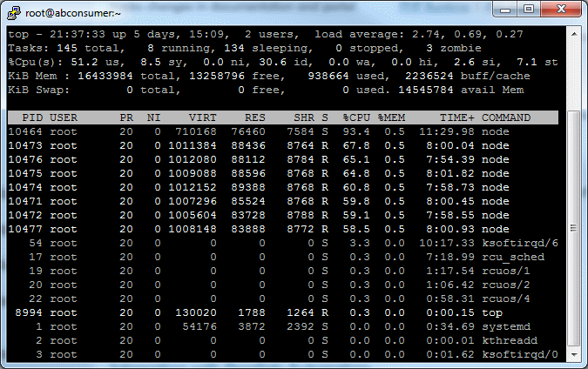This screenshot has height=369, width=588.
Task: Click the 938664 used memory value
Action: point(328,76)
